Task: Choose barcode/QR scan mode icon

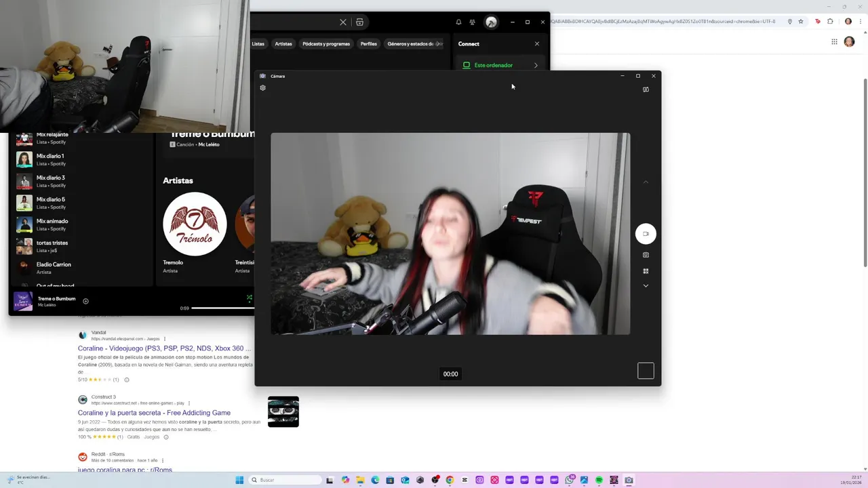Action: point(646,271)
